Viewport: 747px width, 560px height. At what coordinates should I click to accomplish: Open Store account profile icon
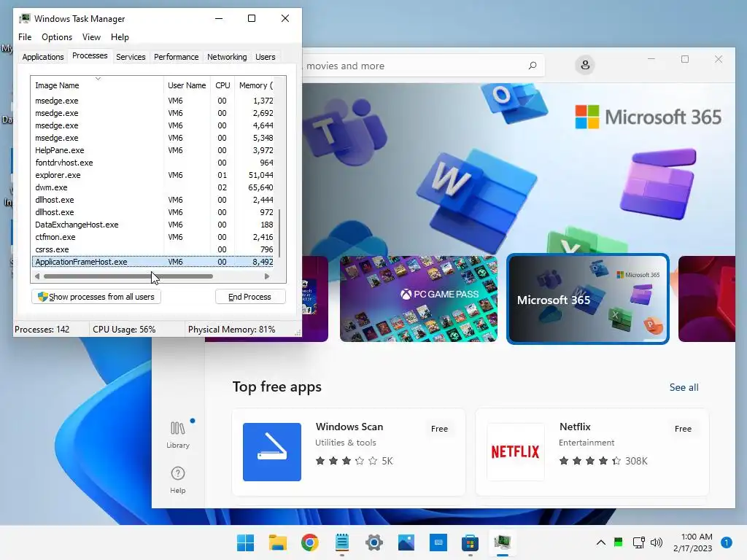click(x=586, y=65)
